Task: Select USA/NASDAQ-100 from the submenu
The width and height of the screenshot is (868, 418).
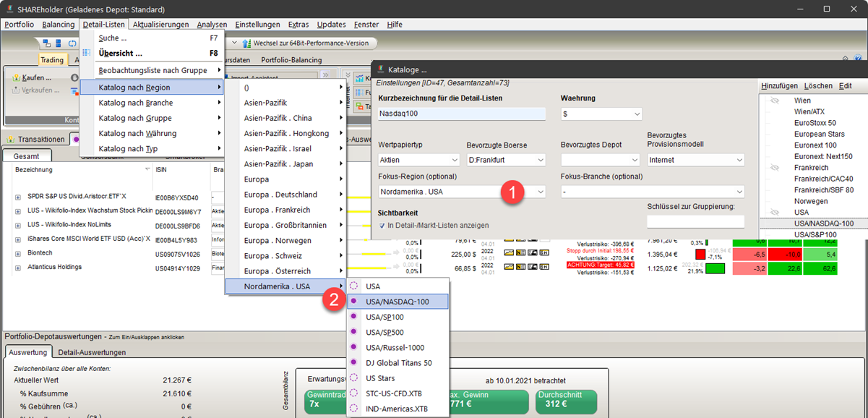Action: click(398, 302)
